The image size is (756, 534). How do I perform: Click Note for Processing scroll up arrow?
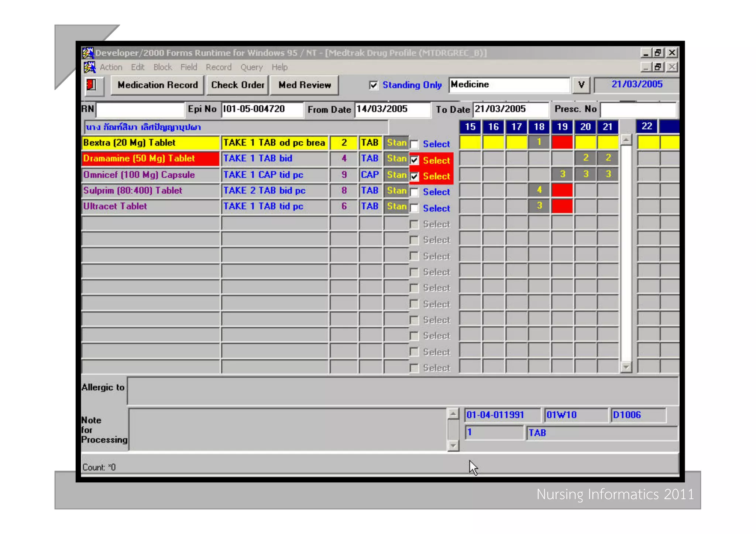tap(453, 413)
